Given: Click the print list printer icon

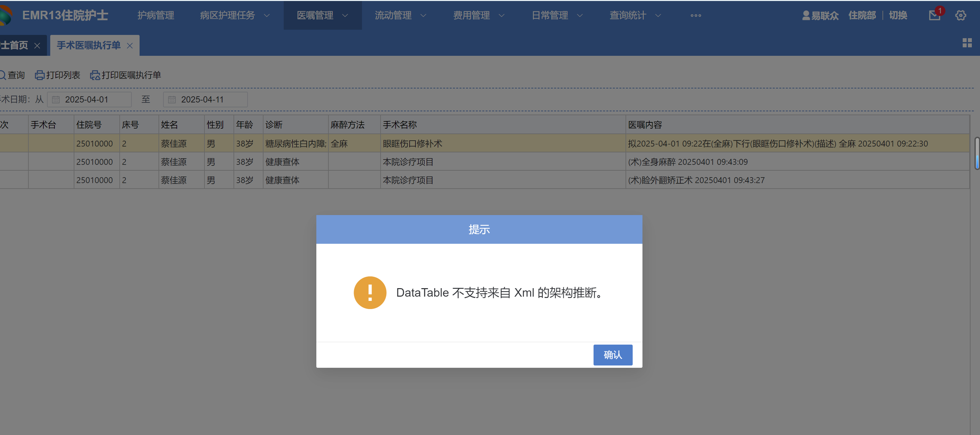Looking at the screenshot, I should click(39, 75).
